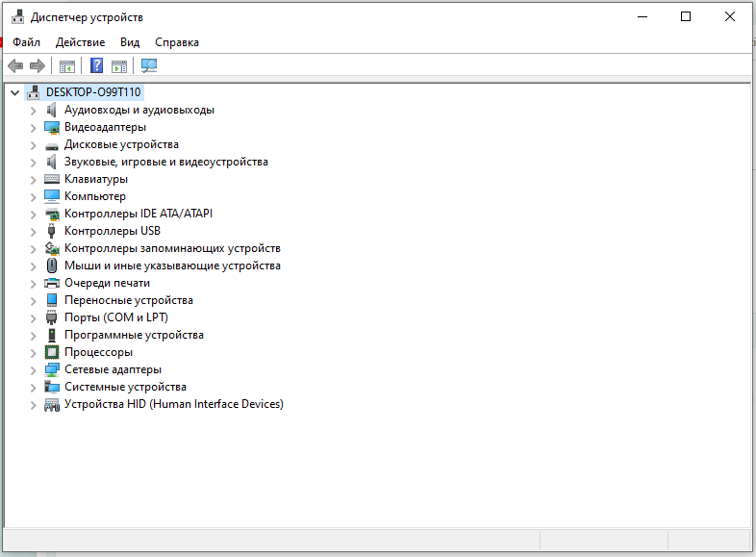Expand the Устройства HID category

33,405
